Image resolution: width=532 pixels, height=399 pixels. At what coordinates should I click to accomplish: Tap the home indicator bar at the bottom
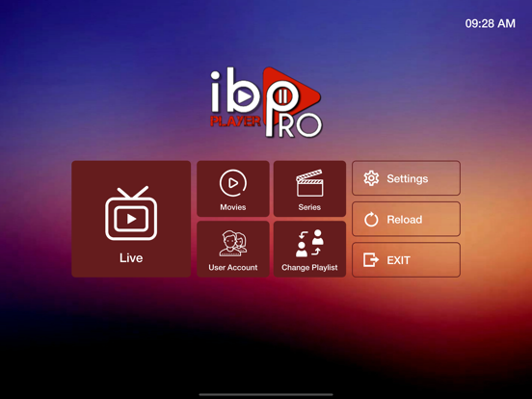pyautogui.click(x=266, y=394)
